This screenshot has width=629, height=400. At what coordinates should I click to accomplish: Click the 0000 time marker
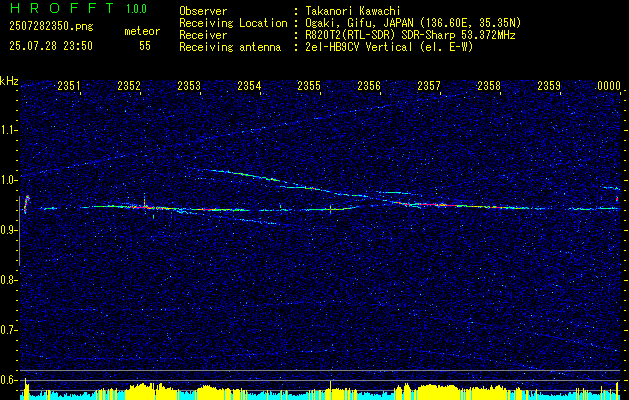point(609,86)
